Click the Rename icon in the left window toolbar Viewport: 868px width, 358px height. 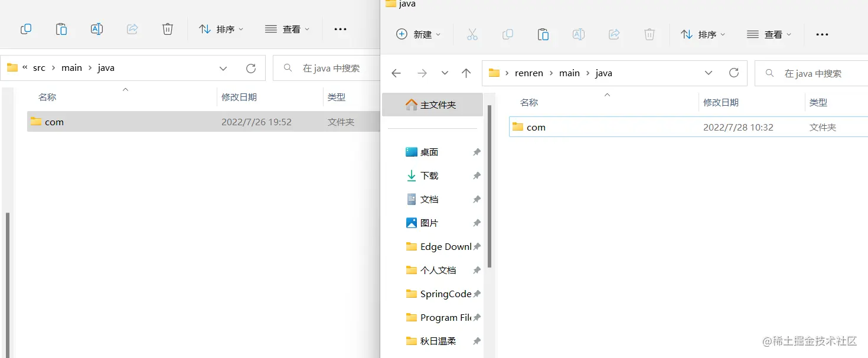[x=97, y=29]
